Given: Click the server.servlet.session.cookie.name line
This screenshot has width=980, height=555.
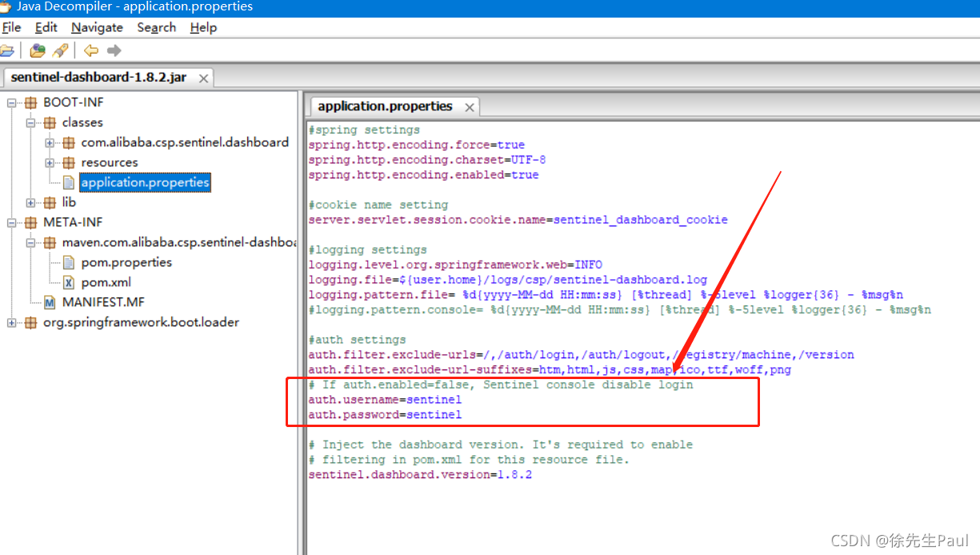Looking at the screenshot, I should 518,220.
